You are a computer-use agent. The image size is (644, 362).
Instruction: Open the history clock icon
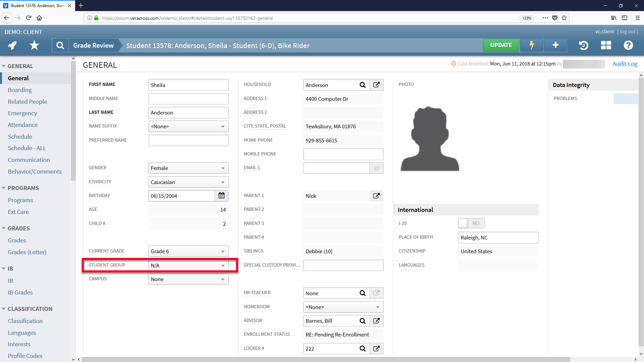[583, 45]
